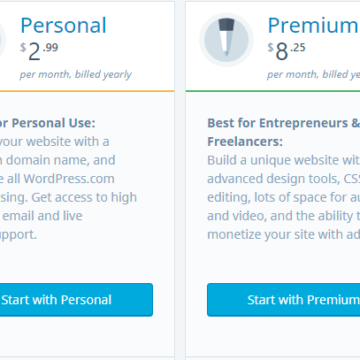
Task: Click the orange divider under Personal header
Action: pyautogui.click(x=87, y=91)
